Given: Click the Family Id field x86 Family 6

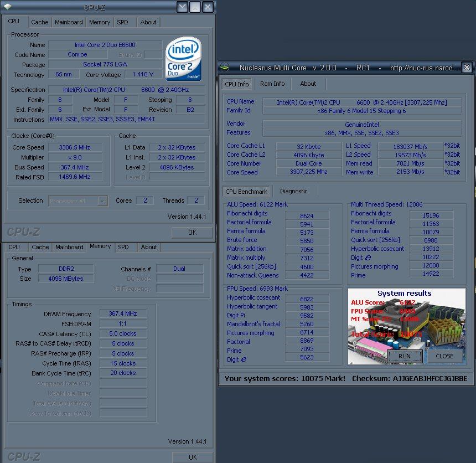Looking at the screenshot, I should (362, 111).
